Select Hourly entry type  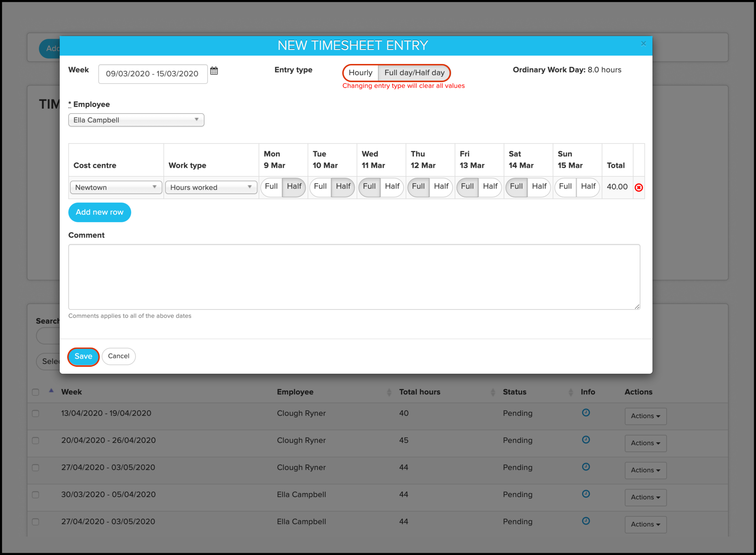(360, 73)
